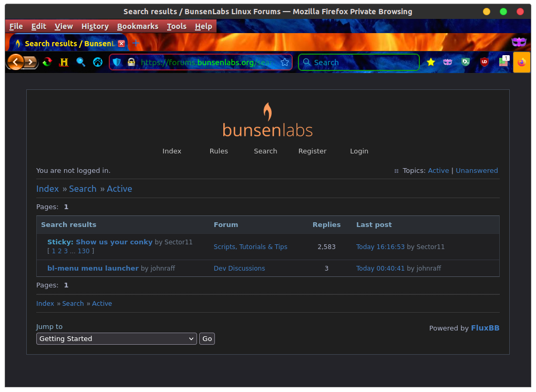536x392 pixels.
Task: Click the Go button beside Jump to
Action: (x=207, y=339)
